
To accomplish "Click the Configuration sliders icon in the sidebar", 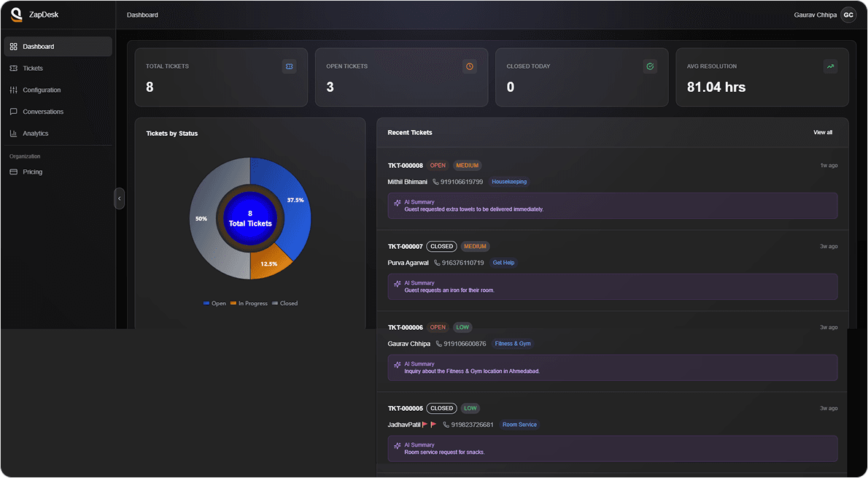I will pos(12,90).
